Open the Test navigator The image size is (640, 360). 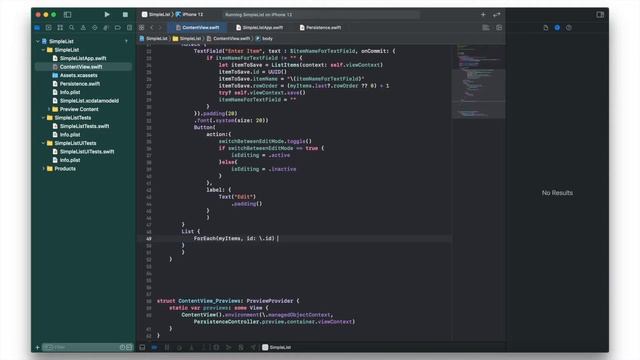click(94, 28)
